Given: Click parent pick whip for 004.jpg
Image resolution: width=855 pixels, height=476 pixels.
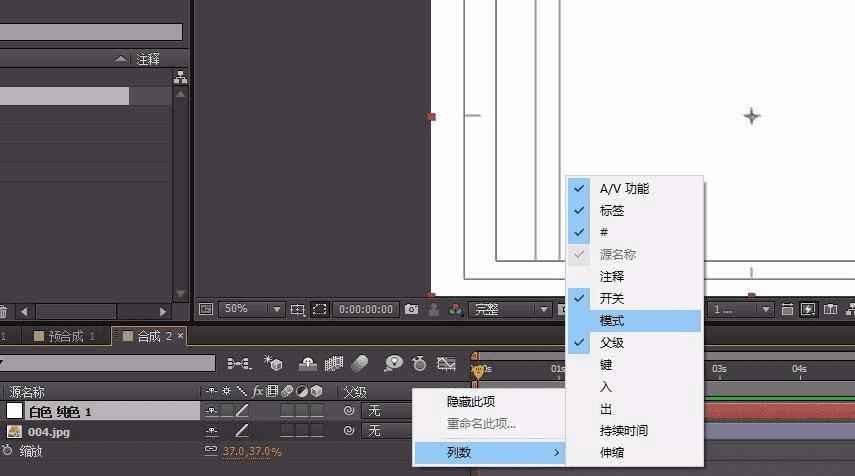Looking at the screenshot, I should pos(349,431).
